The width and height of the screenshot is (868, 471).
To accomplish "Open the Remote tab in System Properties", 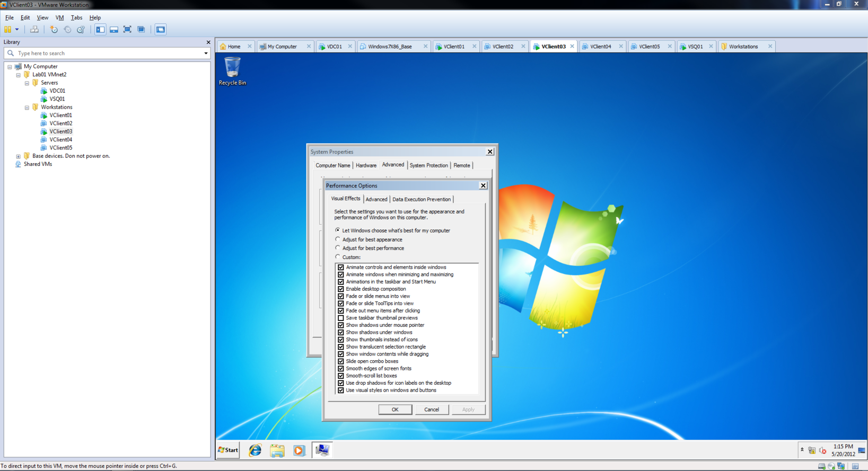I will pyautogui.click(x=461, y=165).
